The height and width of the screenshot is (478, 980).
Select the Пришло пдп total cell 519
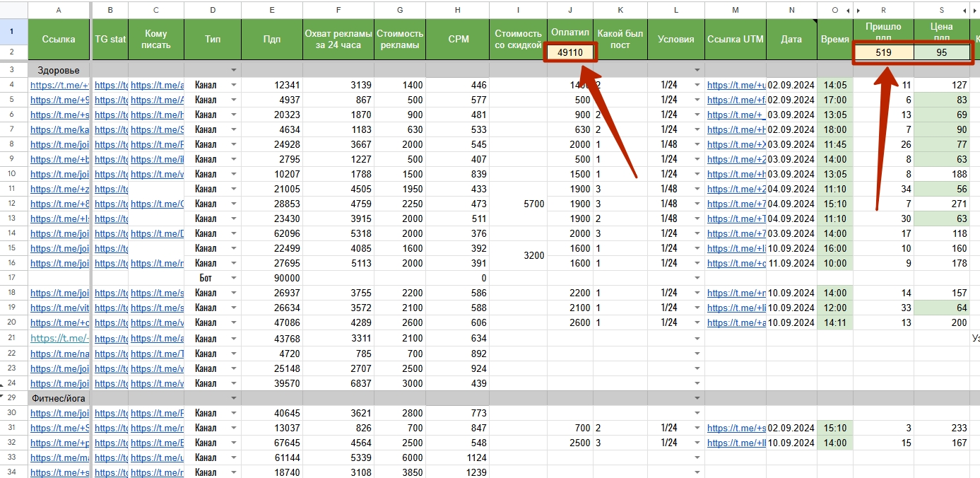pyautogui.click(x=883, y=53)
